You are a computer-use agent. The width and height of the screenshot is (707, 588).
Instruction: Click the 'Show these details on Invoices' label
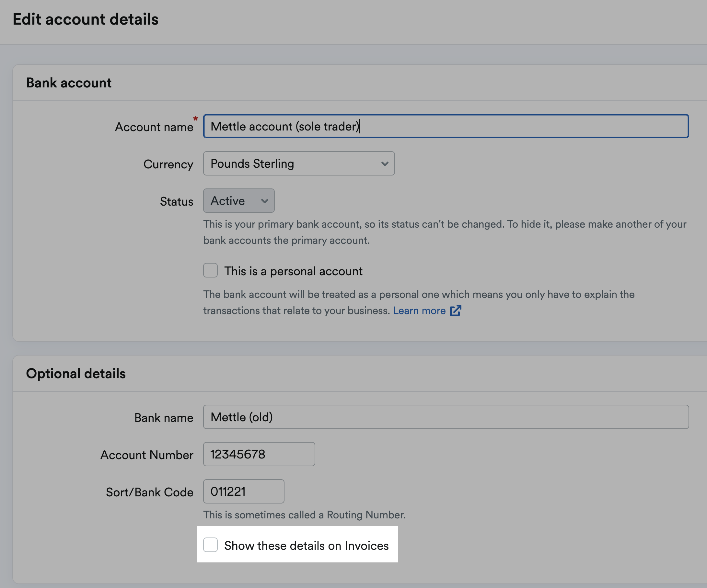coord(307,546)
